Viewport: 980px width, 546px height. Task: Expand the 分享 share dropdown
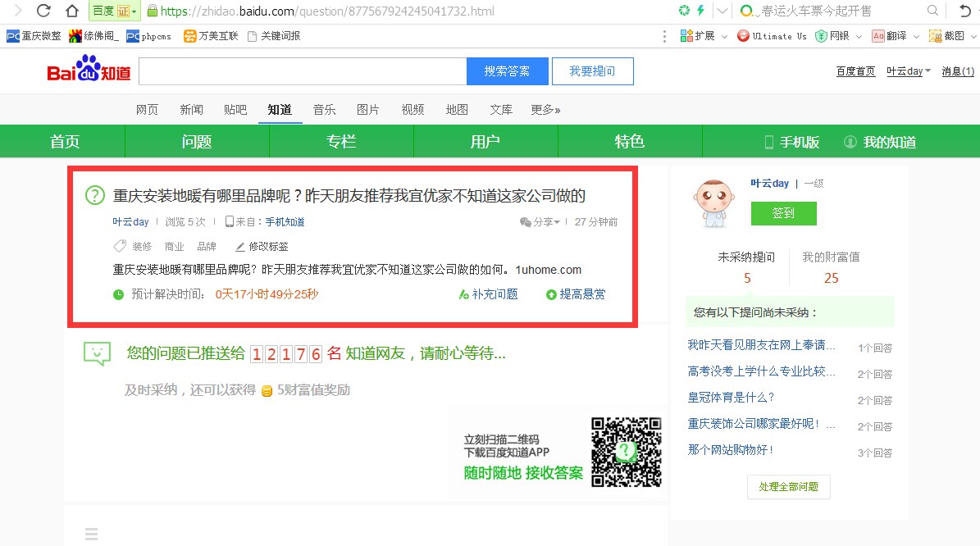pyautogui.click(x=540, y=222)
